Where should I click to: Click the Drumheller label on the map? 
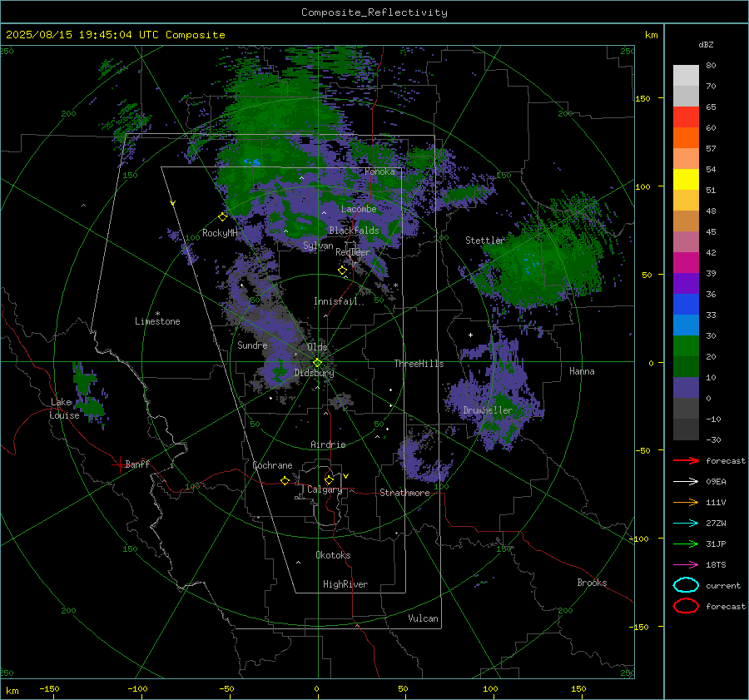[488, 410]
